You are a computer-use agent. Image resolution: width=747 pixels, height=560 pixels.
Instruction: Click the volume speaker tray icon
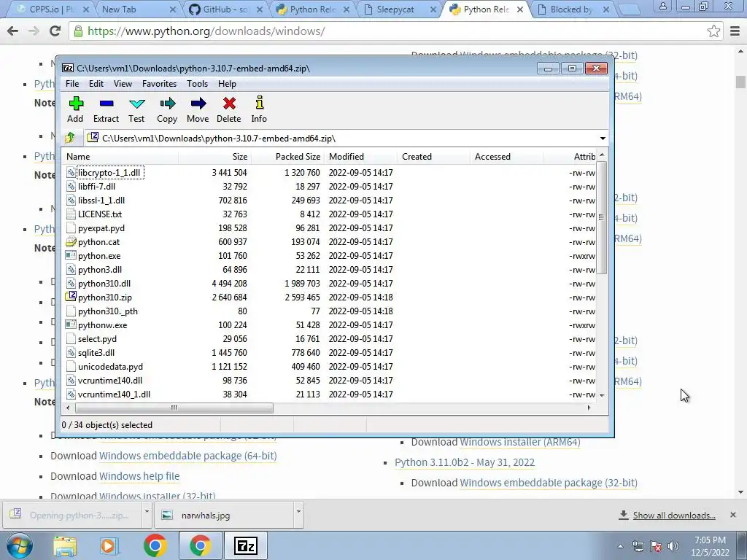[x=673, y=546]
